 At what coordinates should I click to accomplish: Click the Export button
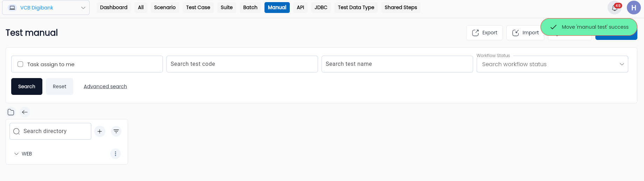pyautogui.click(x=484, y=33)
